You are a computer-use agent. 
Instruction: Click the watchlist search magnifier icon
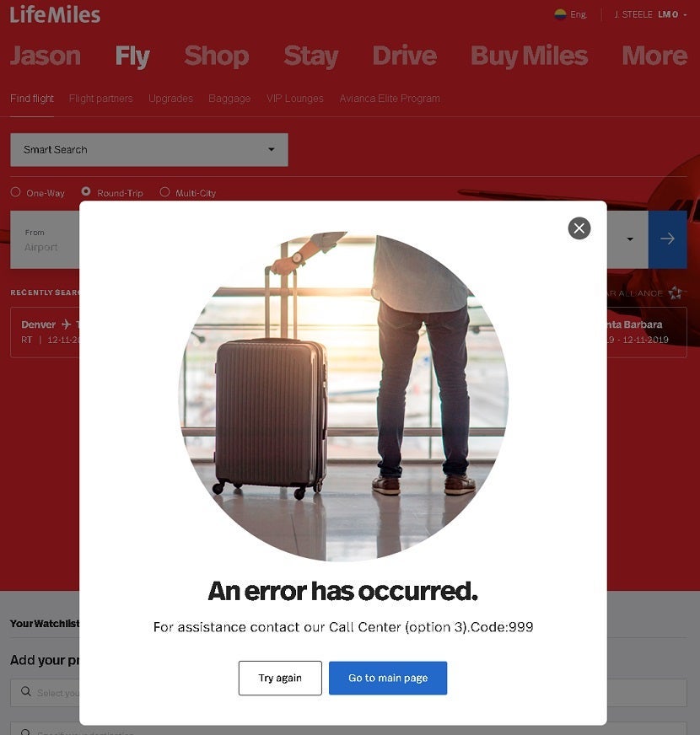(x=26, y=691)
